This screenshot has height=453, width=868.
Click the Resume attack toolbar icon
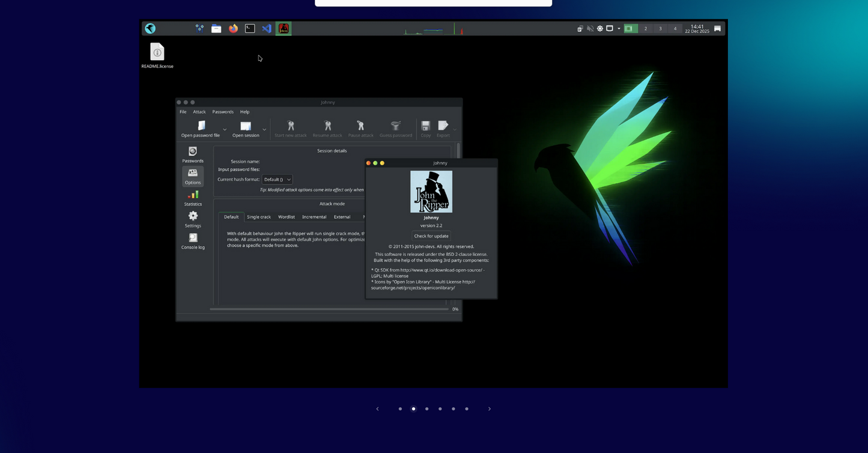(x=327, y=126)
